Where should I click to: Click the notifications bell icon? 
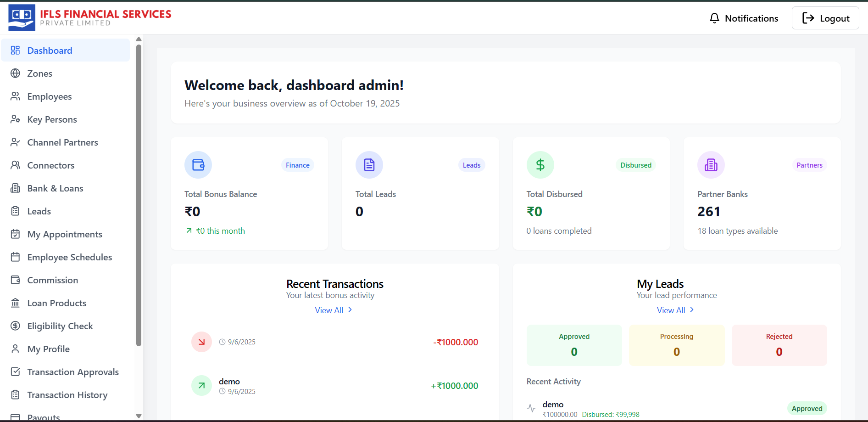click(x=714, y=18)
